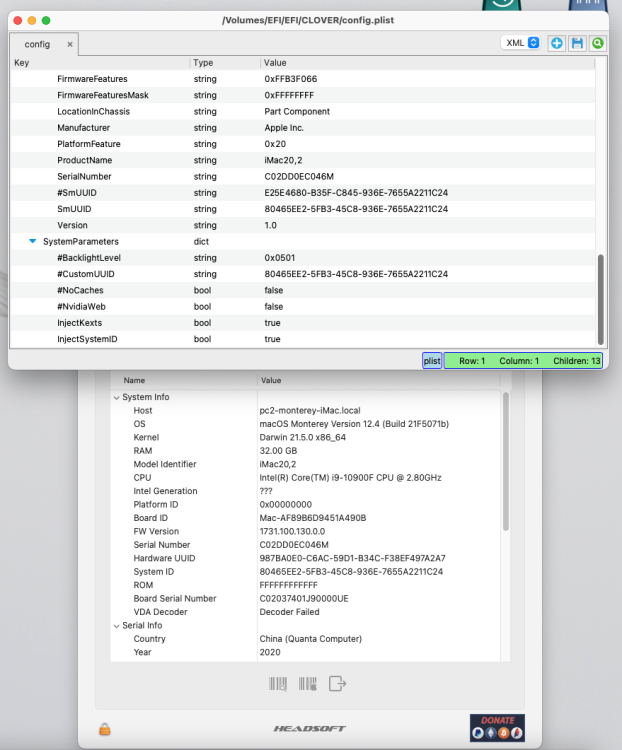The width and height of the screenshot is (622, 750).
Task: Select the #CustomUUID row
Action: coord(303,274)
